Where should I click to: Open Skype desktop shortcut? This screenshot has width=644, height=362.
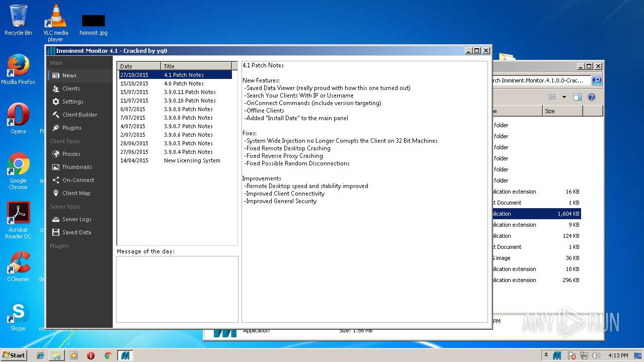tap(18, 316)
